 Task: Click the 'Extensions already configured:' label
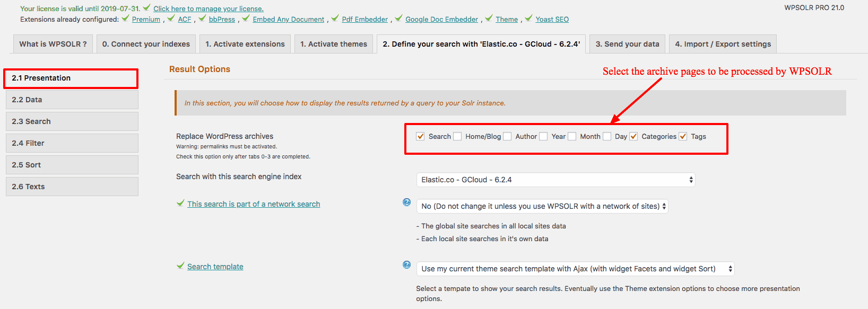click(x=70, y=19)
